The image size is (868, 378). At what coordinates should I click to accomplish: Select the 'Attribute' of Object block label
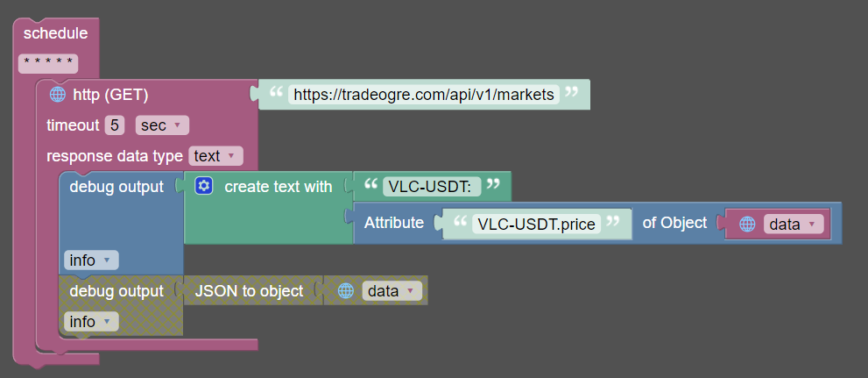(393, 223)
